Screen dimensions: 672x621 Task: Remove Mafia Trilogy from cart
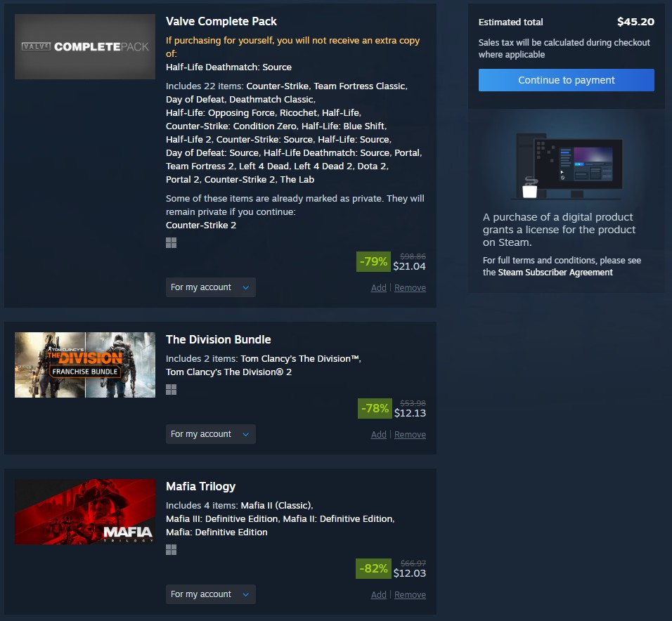410,594
